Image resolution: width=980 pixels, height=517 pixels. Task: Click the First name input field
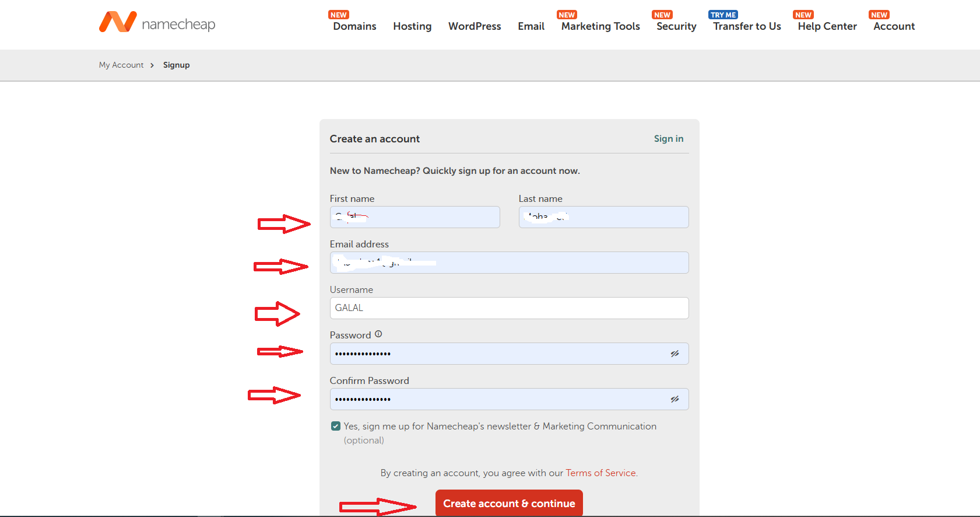click(415, 217)
